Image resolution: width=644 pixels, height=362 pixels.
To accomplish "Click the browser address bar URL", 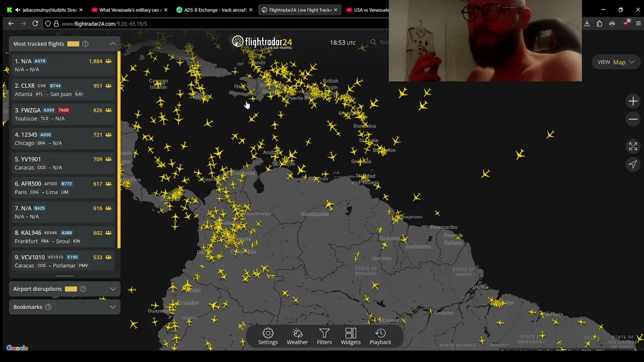I will tap(104, 24).
